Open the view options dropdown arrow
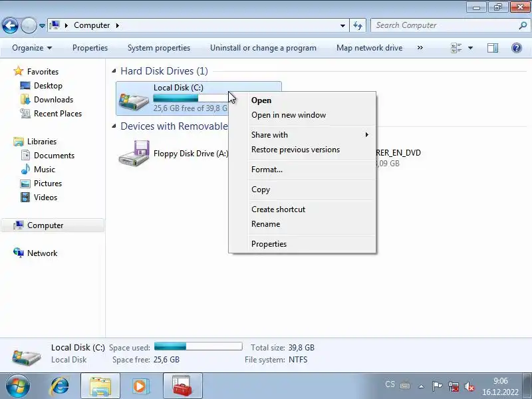Screen dimensions: 532x399 pos(470,48)
